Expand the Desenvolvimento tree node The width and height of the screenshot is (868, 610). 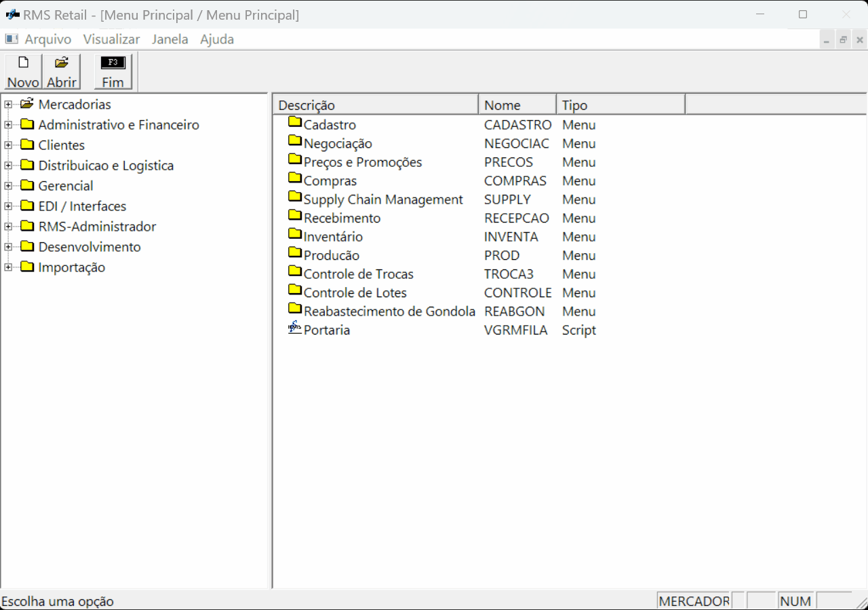(x=8, y=247)
